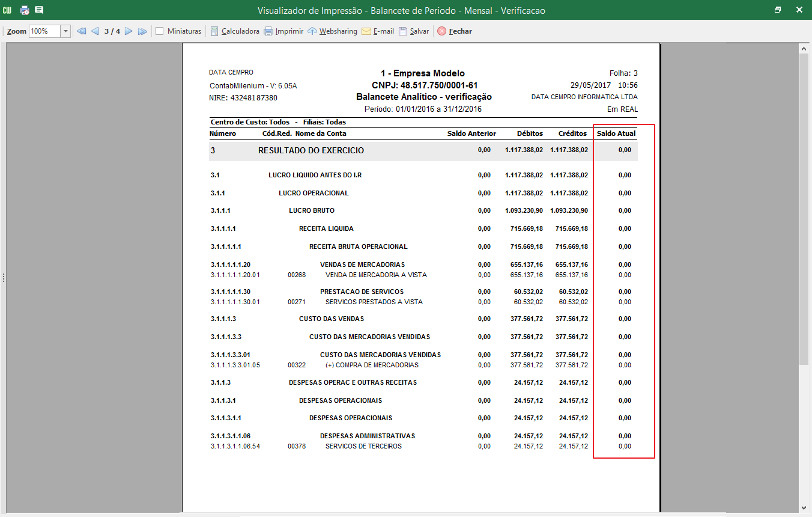Click Fechar to close the preview

(455, 31)
